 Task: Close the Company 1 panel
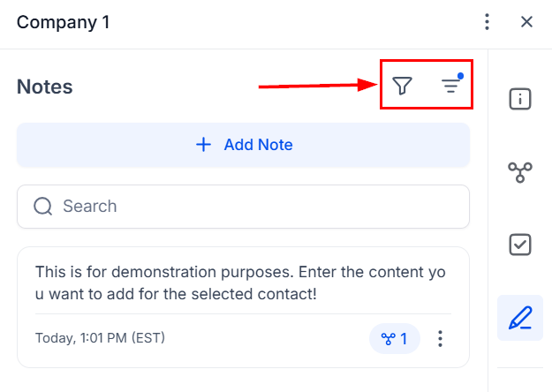click(526, 22)
